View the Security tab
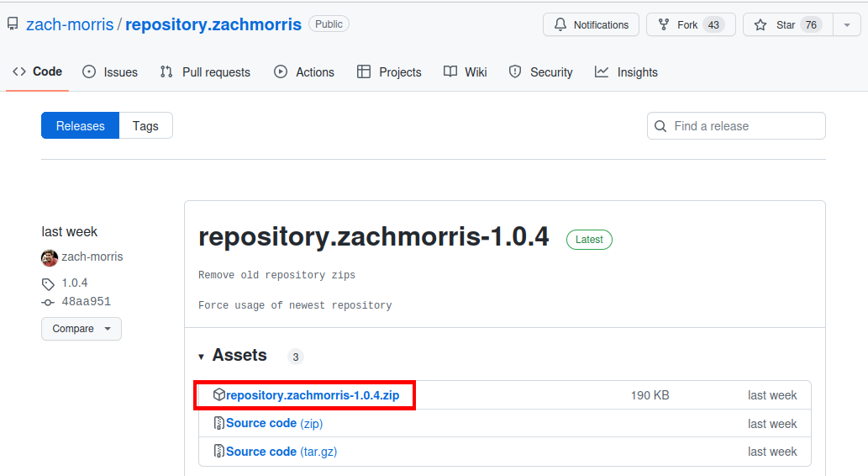 pyautogui.click(x=541, y=72)
